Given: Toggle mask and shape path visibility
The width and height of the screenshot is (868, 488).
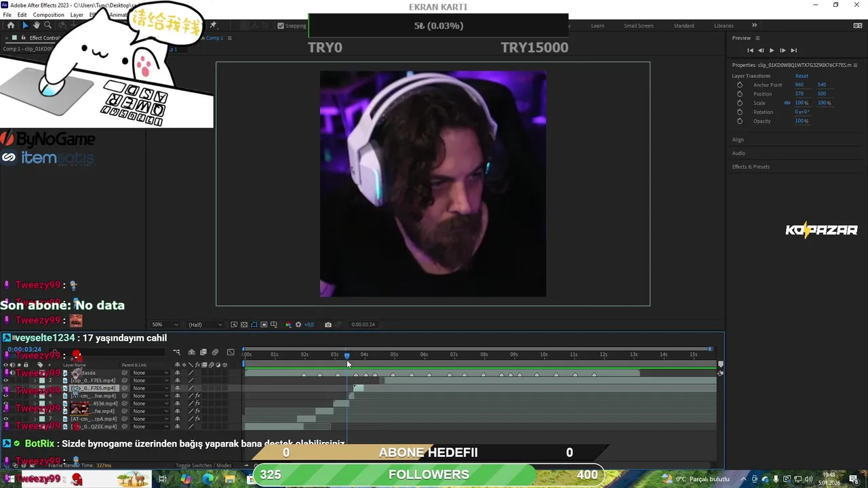Looking at the screenshot, I should pos(254,325).
